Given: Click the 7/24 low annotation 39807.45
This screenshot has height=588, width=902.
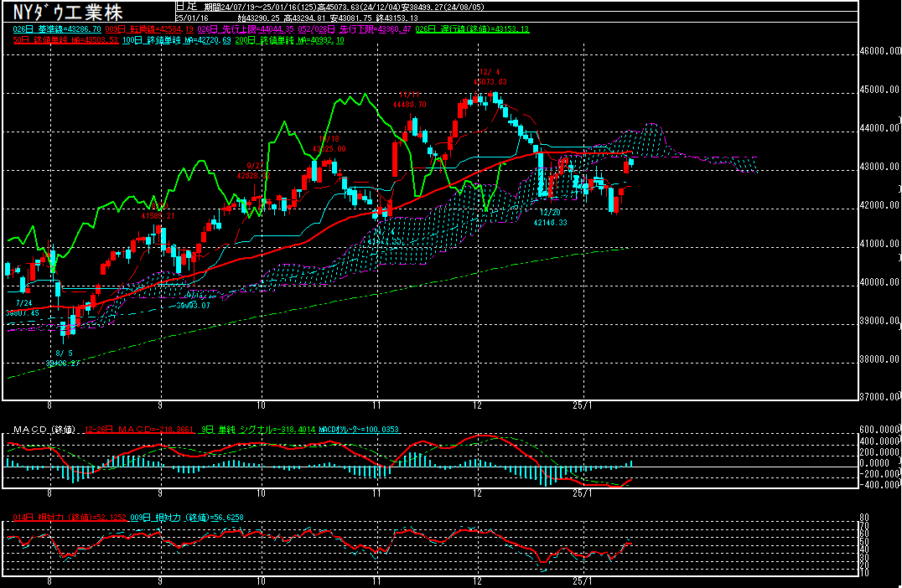Looking at the screenshot, I should tap(23, 308).
